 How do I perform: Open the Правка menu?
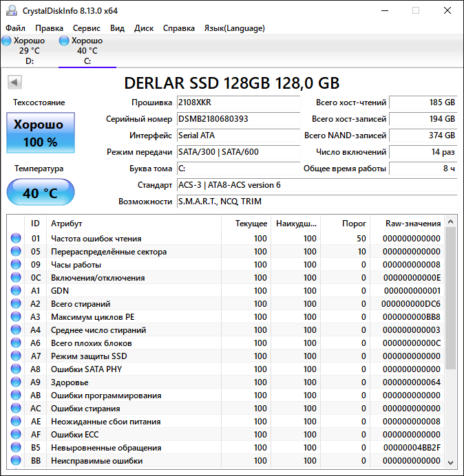(49, 28)
